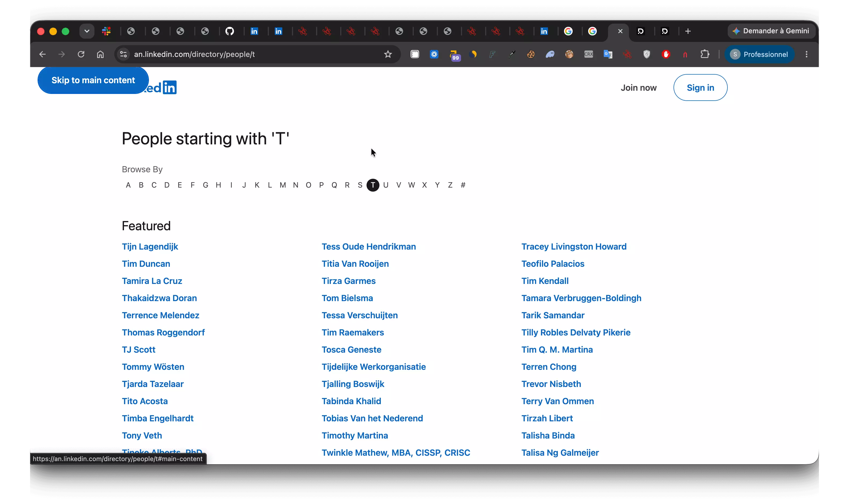Screen dimensions: 849x504
Task: Open the browser home page
Action: pyautogui.click(x=100, y=54)
